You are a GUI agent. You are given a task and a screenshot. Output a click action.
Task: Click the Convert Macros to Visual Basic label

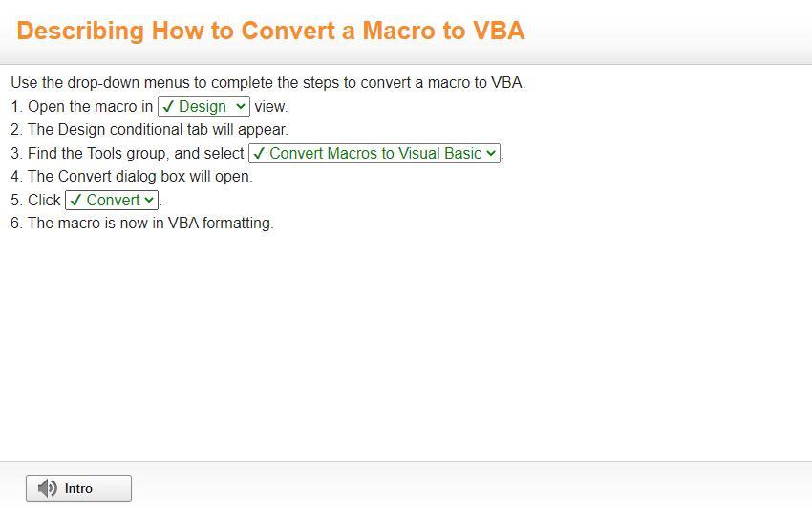point(375,153)
